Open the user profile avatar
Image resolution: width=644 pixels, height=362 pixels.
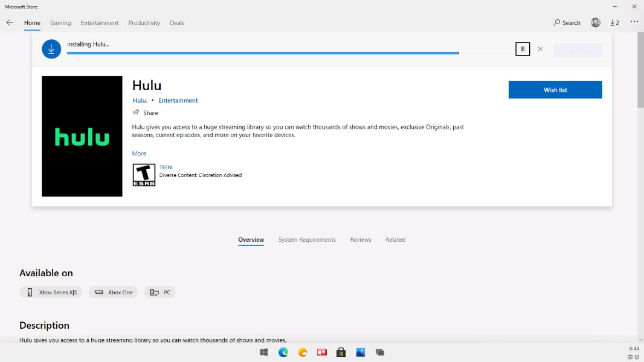(596, 23)
